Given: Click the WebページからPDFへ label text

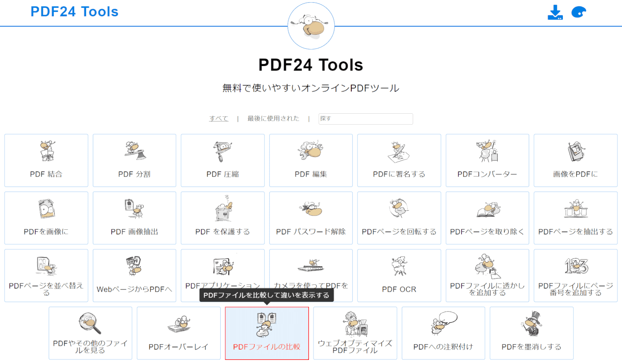Looking at the screenshot, I should point(134,289).
